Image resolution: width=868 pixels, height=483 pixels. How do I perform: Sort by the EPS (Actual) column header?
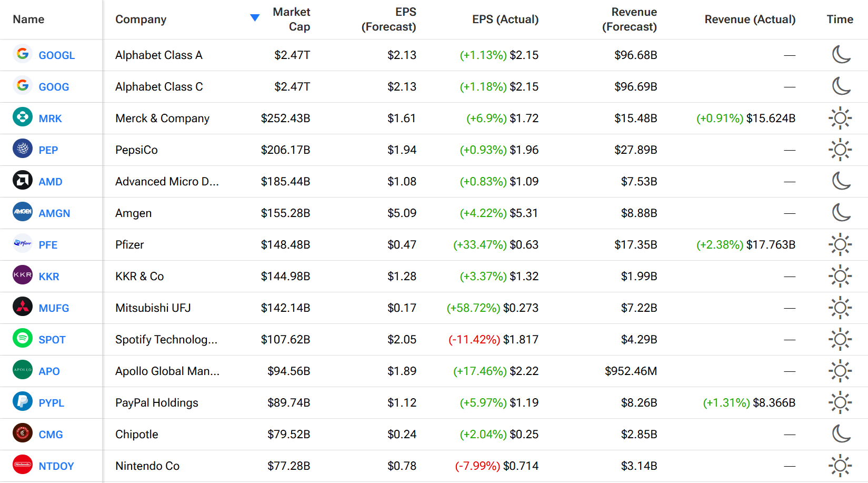[x=505, y=19]
